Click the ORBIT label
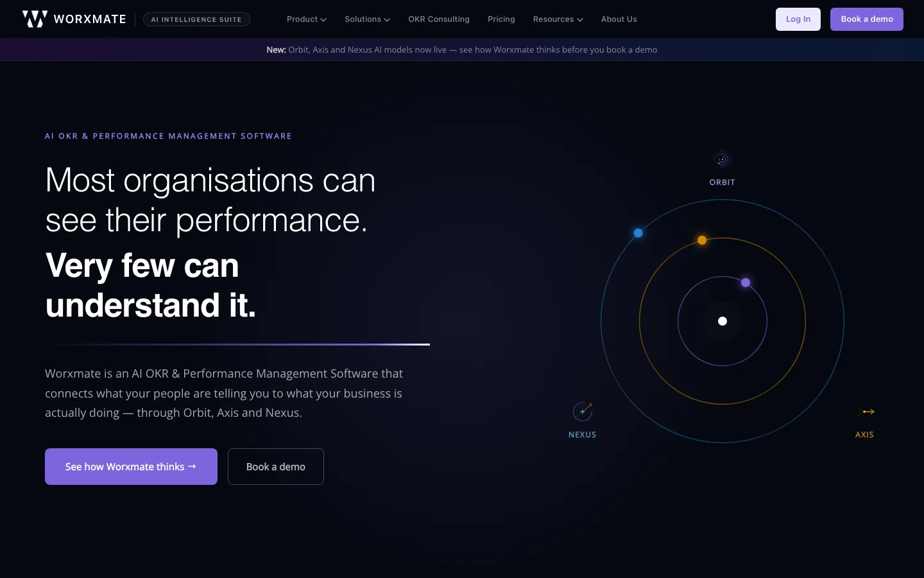Screen dimensions: 924x578 723,182
